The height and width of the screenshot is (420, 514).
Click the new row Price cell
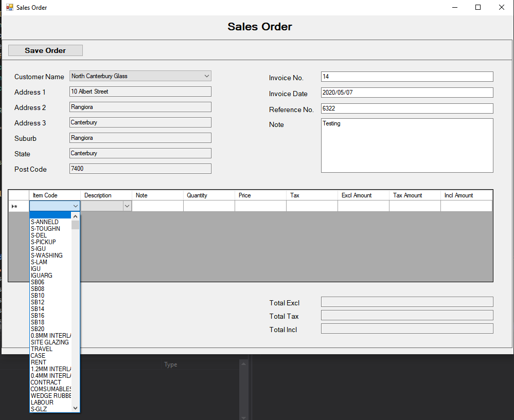click(261, 206)
